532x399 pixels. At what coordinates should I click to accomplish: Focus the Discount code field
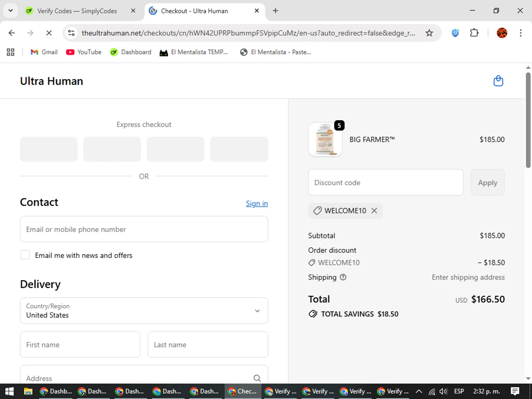click(x=386, y=182)
